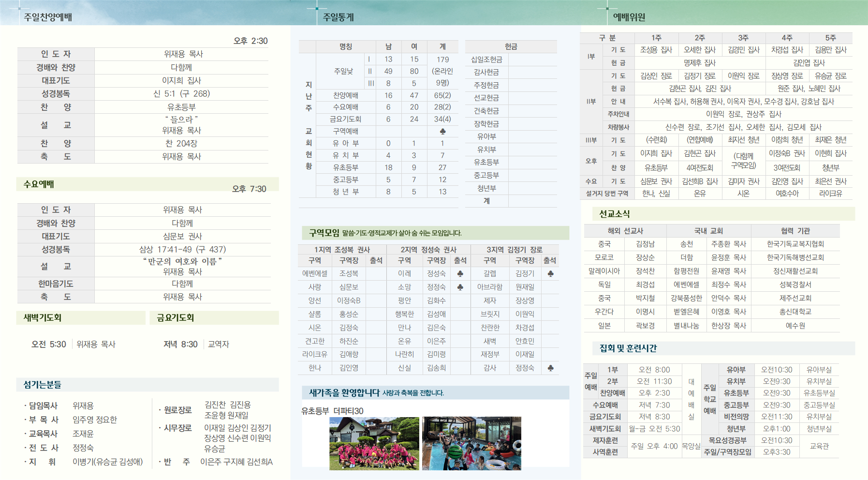Click the 해외 선교사 column header
This screenshot has width=868, height=480.
[x=625, y=231]
